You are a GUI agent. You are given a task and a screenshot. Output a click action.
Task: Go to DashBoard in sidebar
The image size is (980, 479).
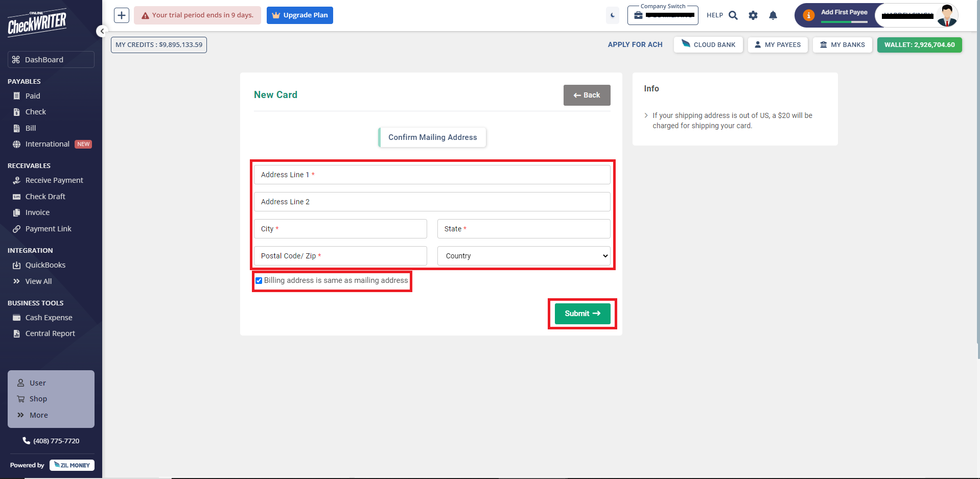pos(51,60)
